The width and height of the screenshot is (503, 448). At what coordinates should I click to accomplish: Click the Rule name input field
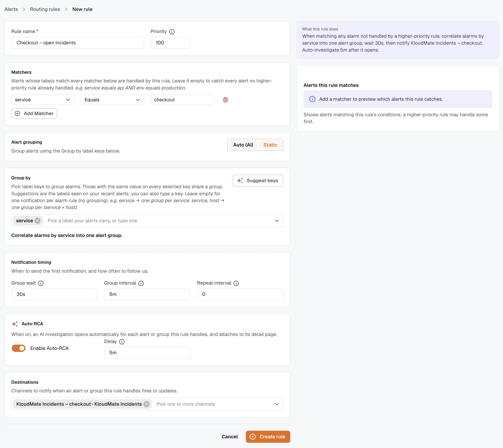point(78,43)
